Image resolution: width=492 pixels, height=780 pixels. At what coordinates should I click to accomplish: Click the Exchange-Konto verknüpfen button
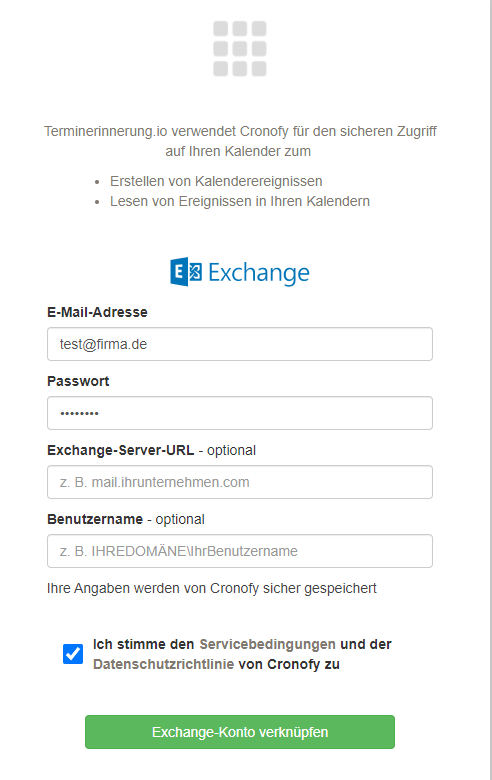[240, 732]
